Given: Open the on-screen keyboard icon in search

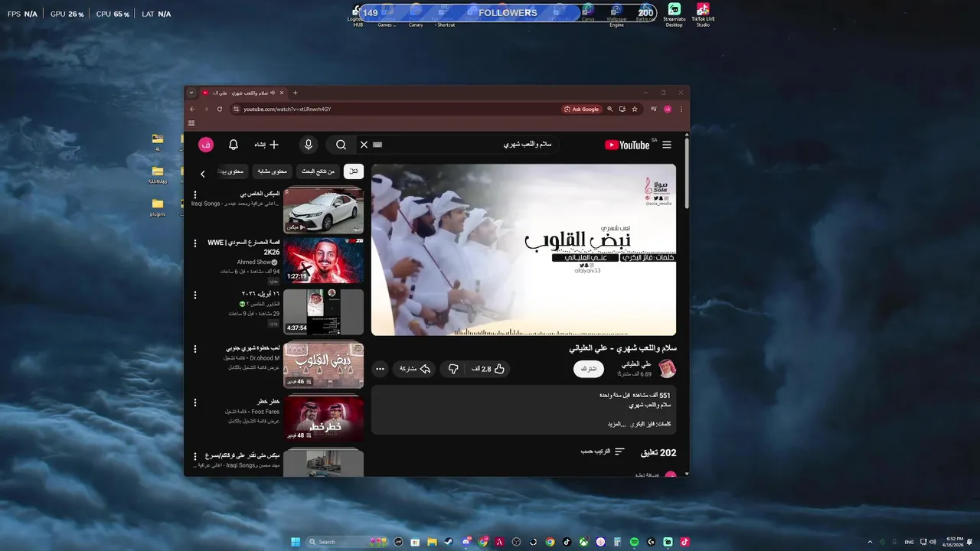Looking at the screenshot, I should coord(377,145).
